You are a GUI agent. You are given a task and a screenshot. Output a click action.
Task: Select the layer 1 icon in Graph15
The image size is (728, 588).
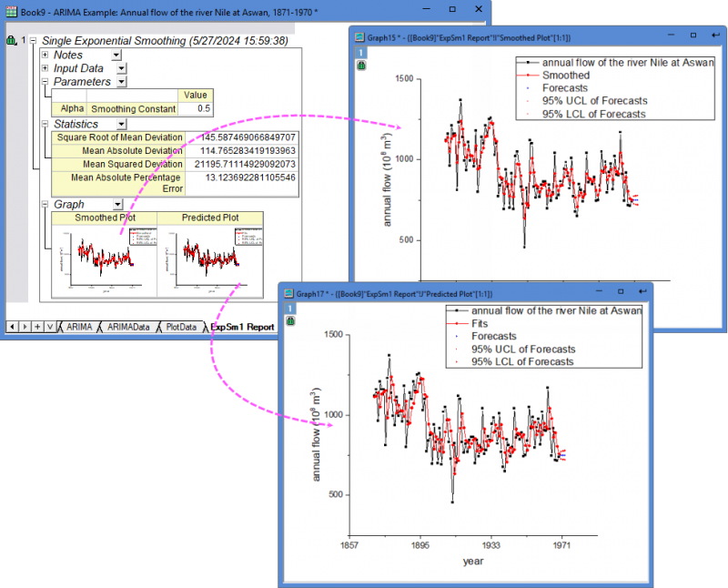[x=361, y=53]
